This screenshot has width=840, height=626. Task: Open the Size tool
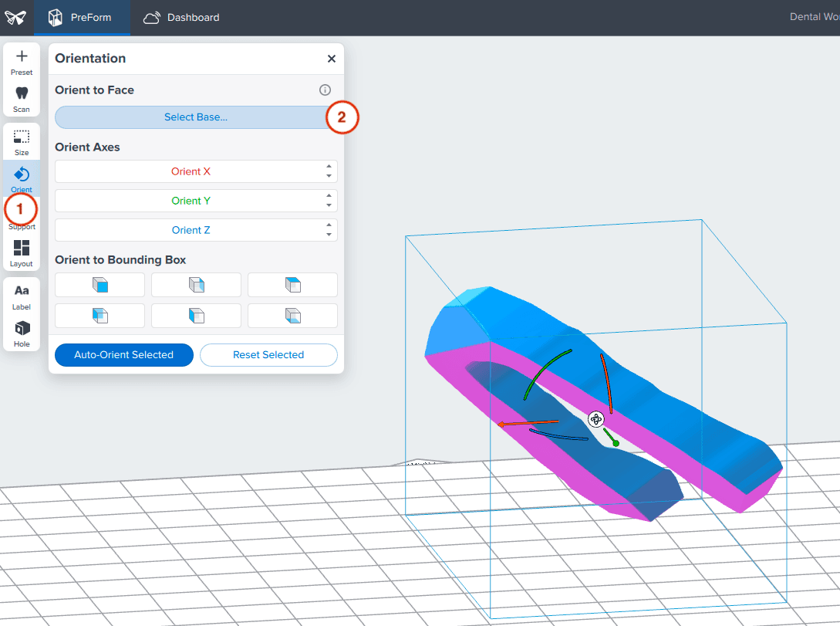pyautogui.click(x=22, y=142)
